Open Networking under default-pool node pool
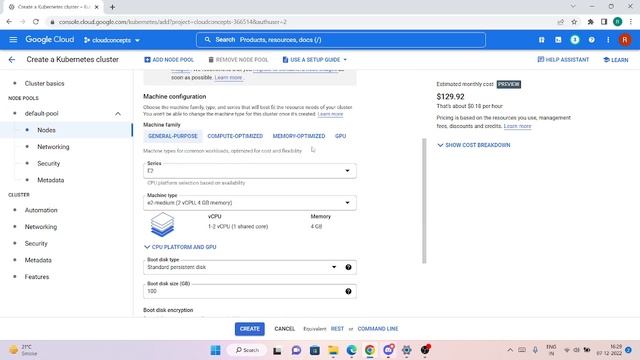This screenshot has width=640, height=360. point(53,147)
